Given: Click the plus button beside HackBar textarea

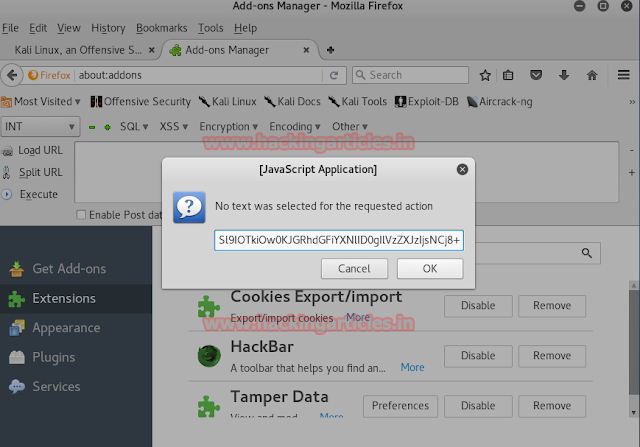Looking at the screenshot, I should pos(631,173).
